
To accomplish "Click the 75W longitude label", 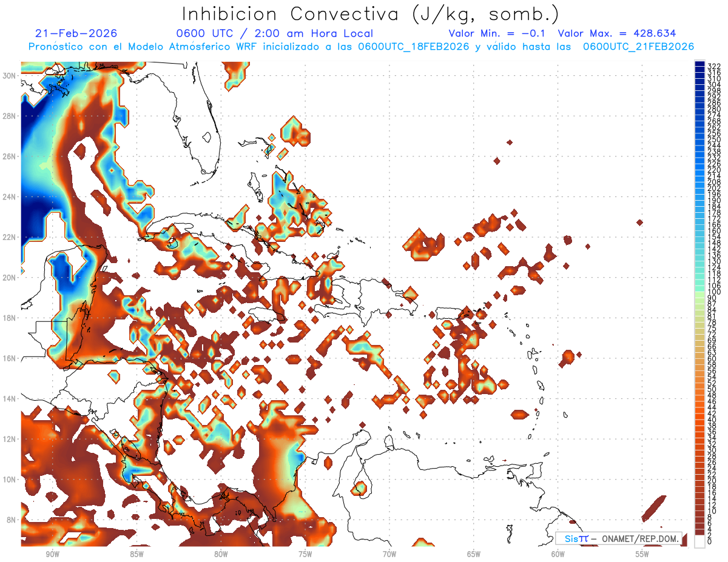I will coord(305,554).
